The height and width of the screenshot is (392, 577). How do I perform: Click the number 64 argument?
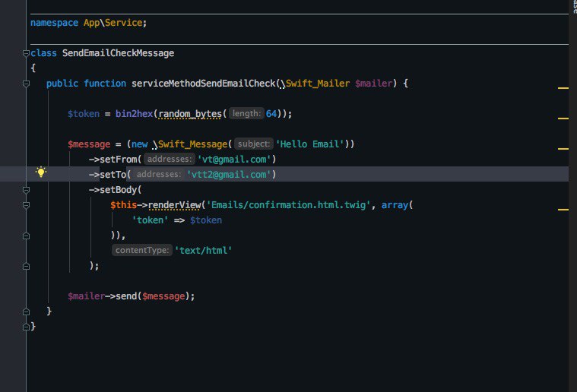[271, 114]
